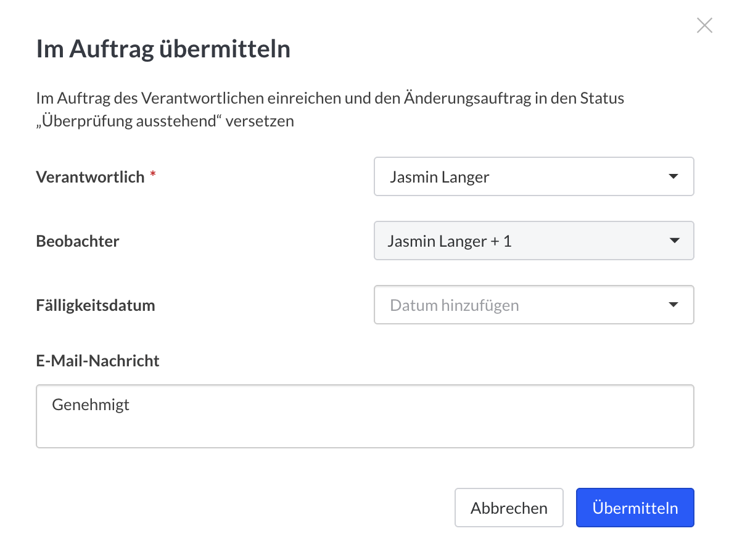This screenshot has height=560, width=729.
Task: Select the Jasmin Langer value in Verantwortlich
Action: tap(439, 177)
